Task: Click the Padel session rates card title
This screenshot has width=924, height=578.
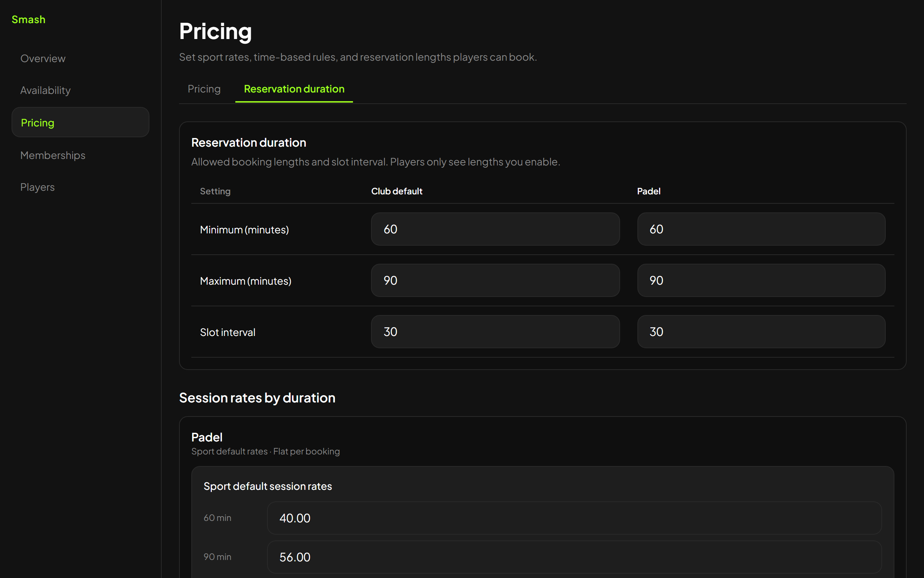Action: 207,437
